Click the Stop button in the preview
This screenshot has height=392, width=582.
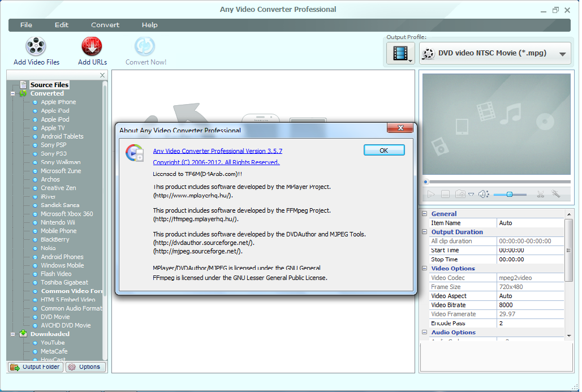point(446,194)
